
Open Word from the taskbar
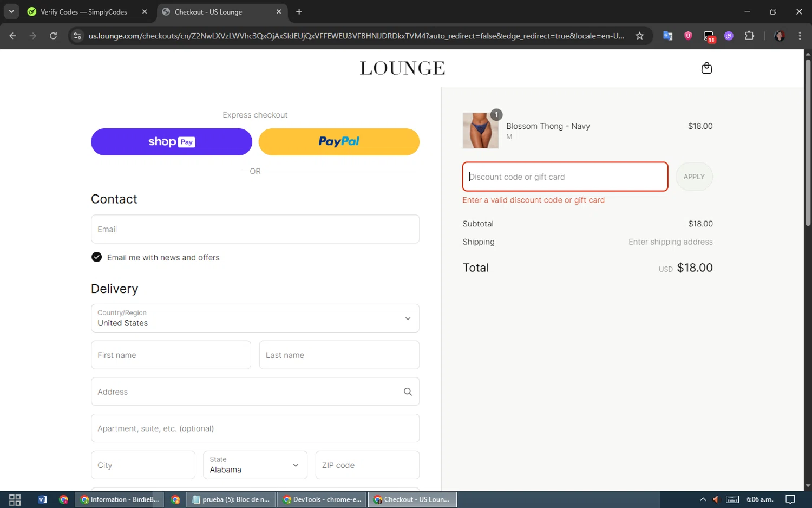pos(42,499)
